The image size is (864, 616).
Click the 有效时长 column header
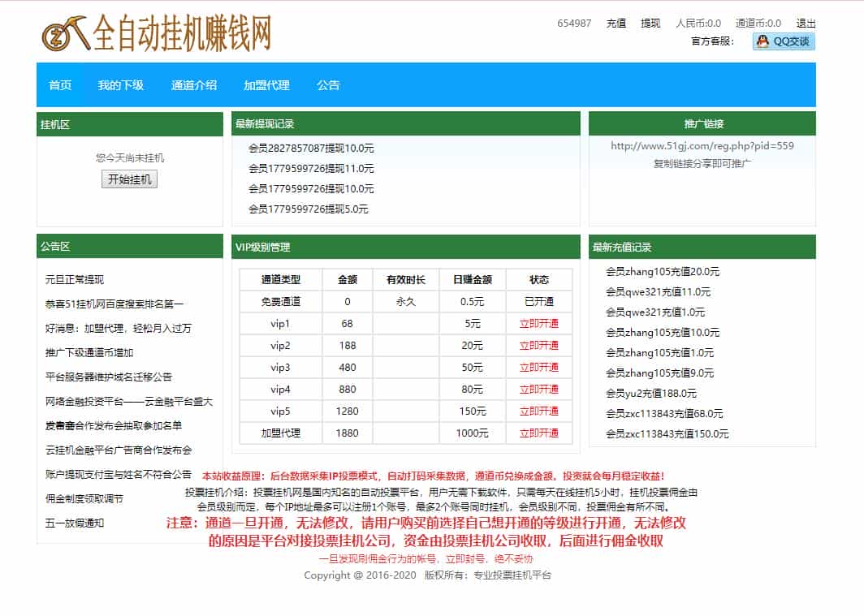406,280
